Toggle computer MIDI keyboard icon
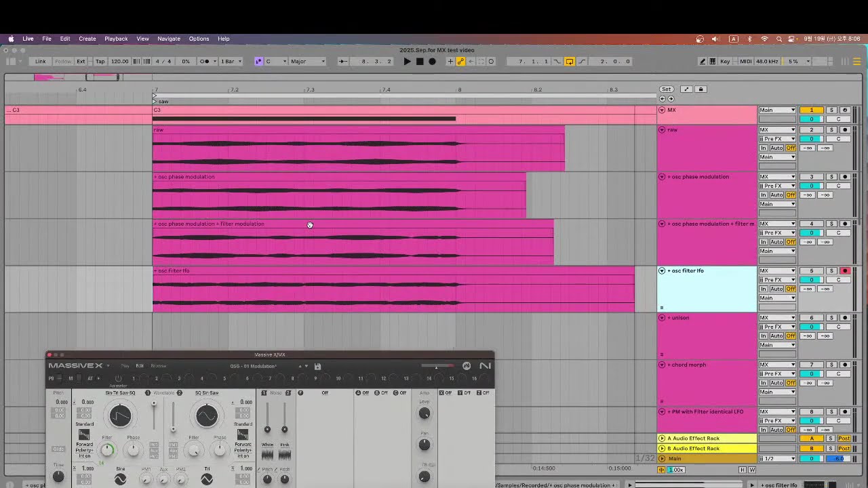This screenshot has height=488, width=868. coord(712,62)
